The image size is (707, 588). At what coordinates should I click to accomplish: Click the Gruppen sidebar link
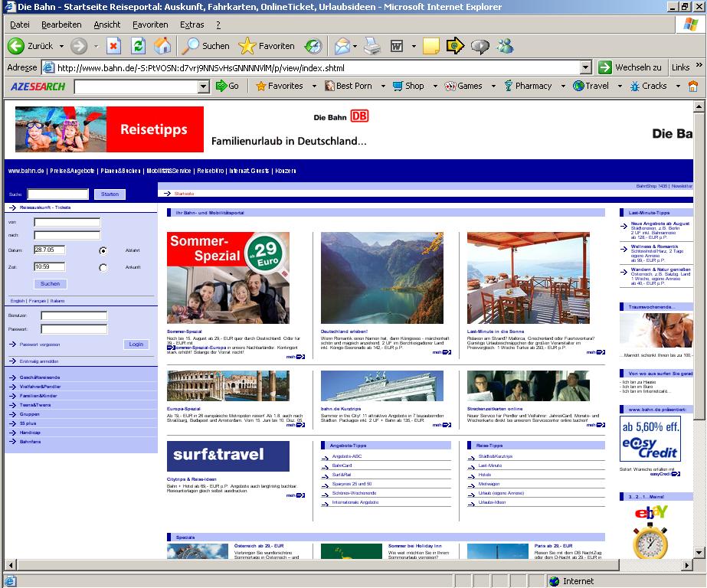[29, 414]
